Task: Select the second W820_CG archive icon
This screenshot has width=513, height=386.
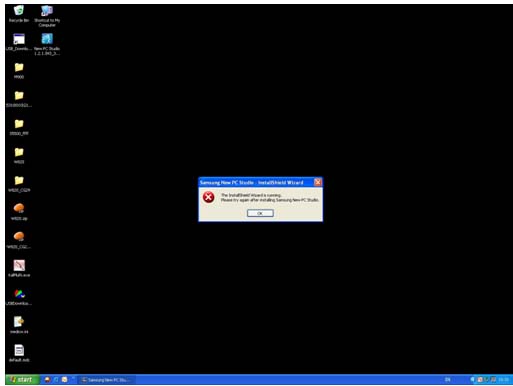Action: tap(19, 240)
